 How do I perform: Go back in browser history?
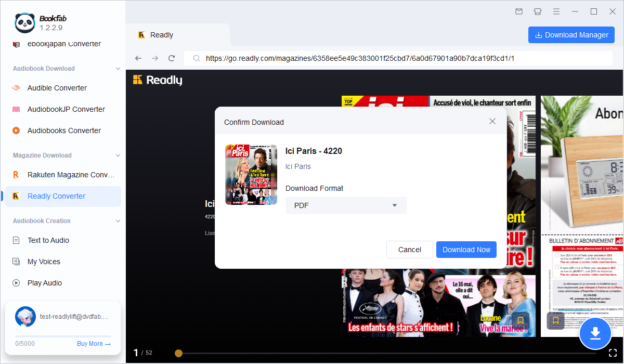point(138,58)
